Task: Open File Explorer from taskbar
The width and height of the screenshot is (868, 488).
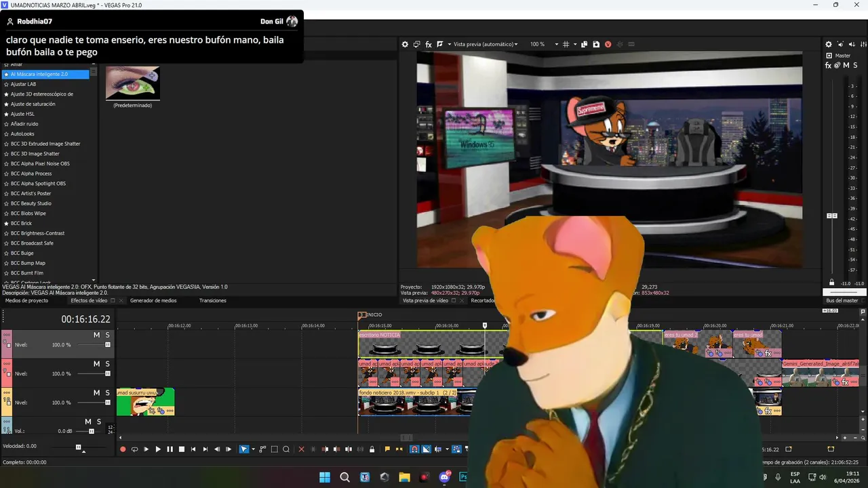Action: coord(404,477)
